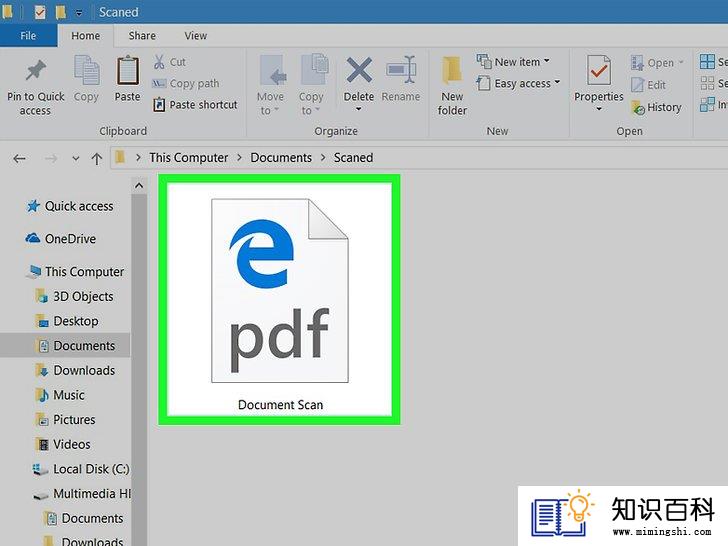Screen dimensions: 728x546
Task: Choose Copy path option
Action: coord(186,84)
